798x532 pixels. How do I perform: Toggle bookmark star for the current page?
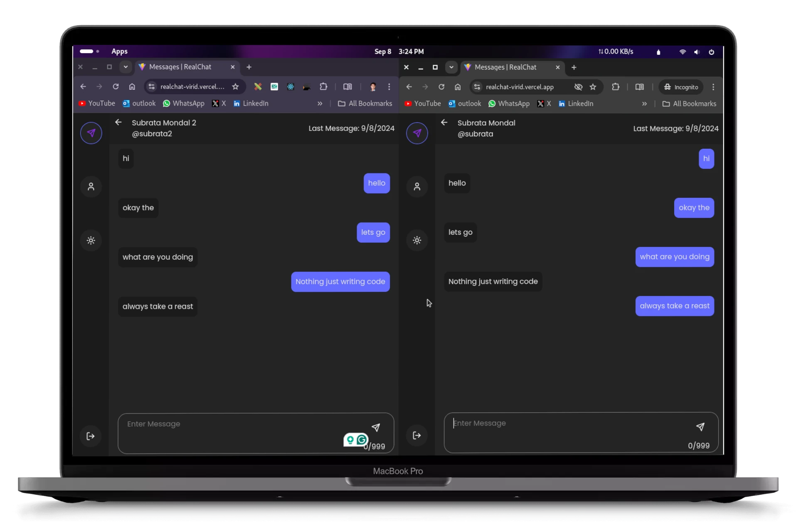tap(235, 87)
